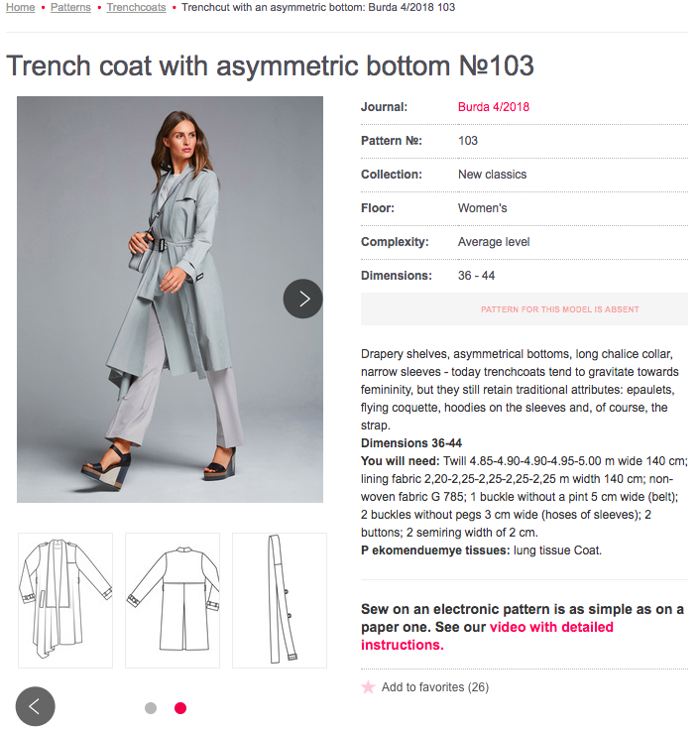Open the Trenchcoats breadcrumb category

136,7
